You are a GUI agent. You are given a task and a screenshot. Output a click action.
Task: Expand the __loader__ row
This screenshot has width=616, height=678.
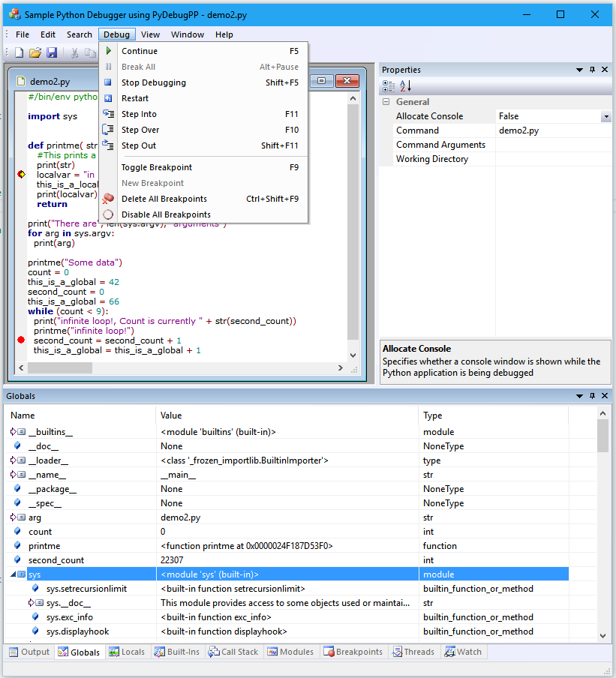coord(13,460)
